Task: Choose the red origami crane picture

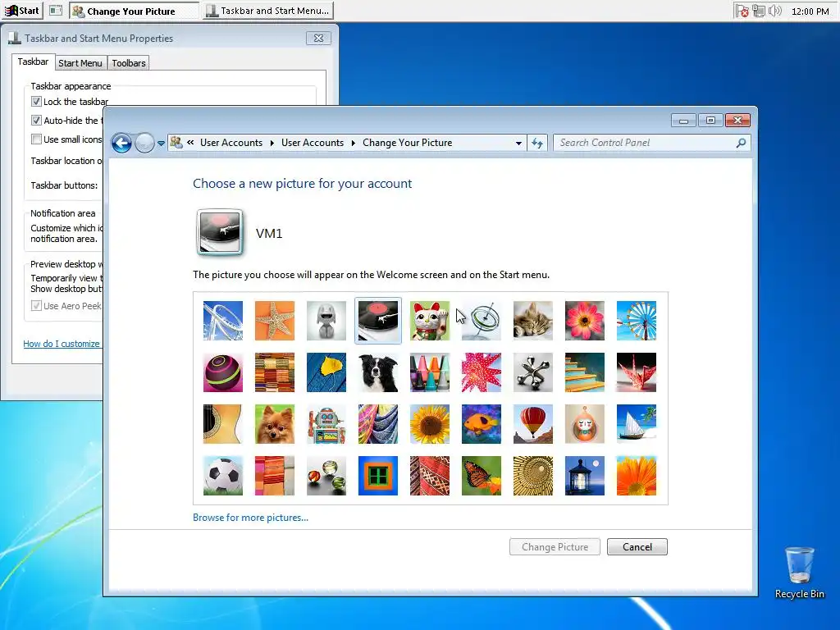Action: [637, 372]
